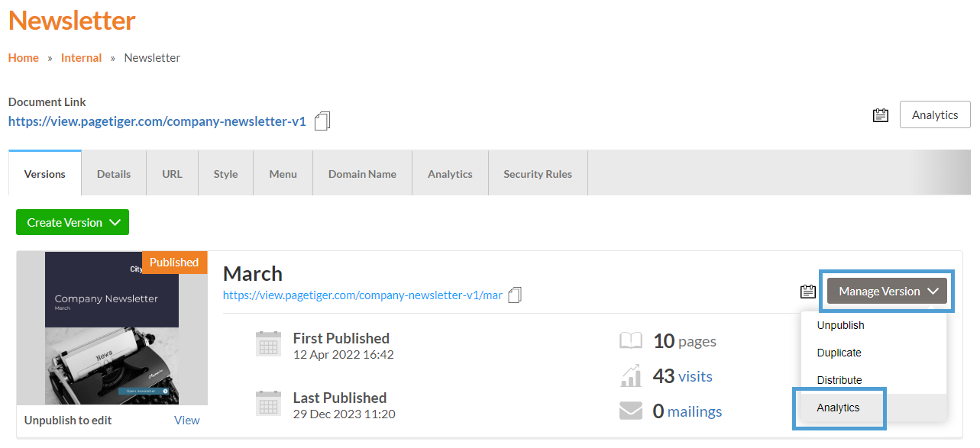The height and width of the screenshot is (448, 980).
Task: Copy the document link using copy icon
Action: (322, 121)
